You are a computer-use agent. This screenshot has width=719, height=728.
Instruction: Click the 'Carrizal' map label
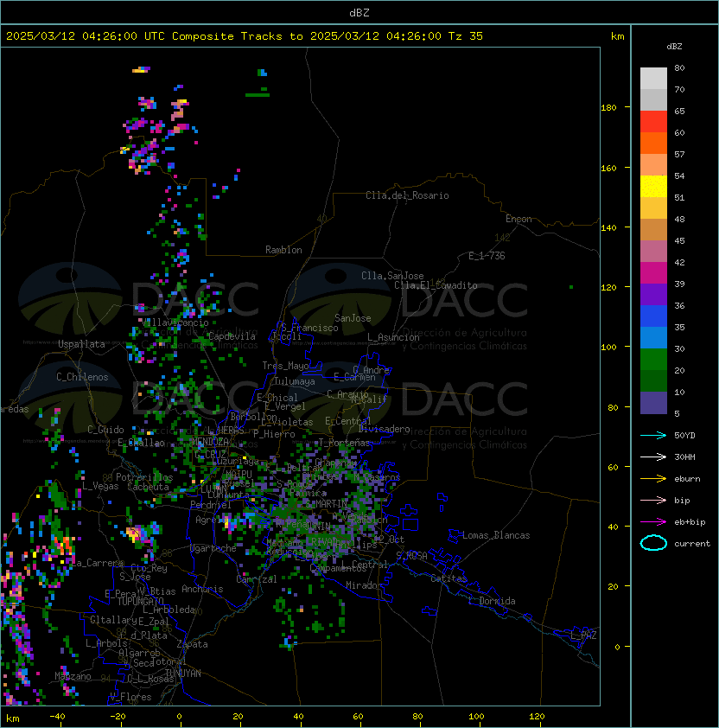[x=257, y=579]
